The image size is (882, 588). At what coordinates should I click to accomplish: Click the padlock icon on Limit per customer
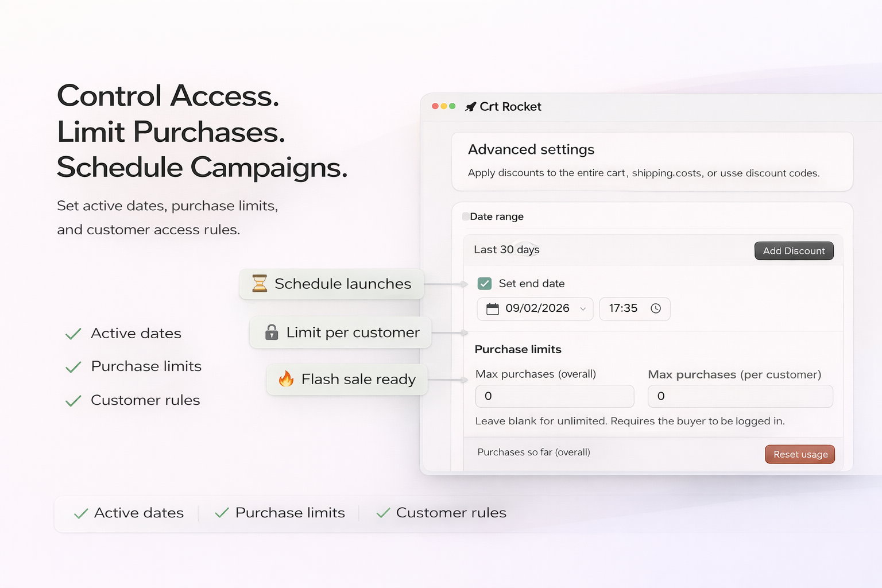pyautogui.click(x=272, y=332)
